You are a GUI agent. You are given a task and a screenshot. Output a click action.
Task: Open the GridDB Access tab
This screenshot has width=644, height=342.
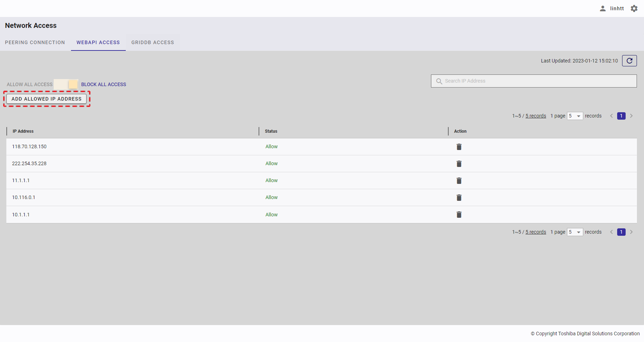[153, 42]
